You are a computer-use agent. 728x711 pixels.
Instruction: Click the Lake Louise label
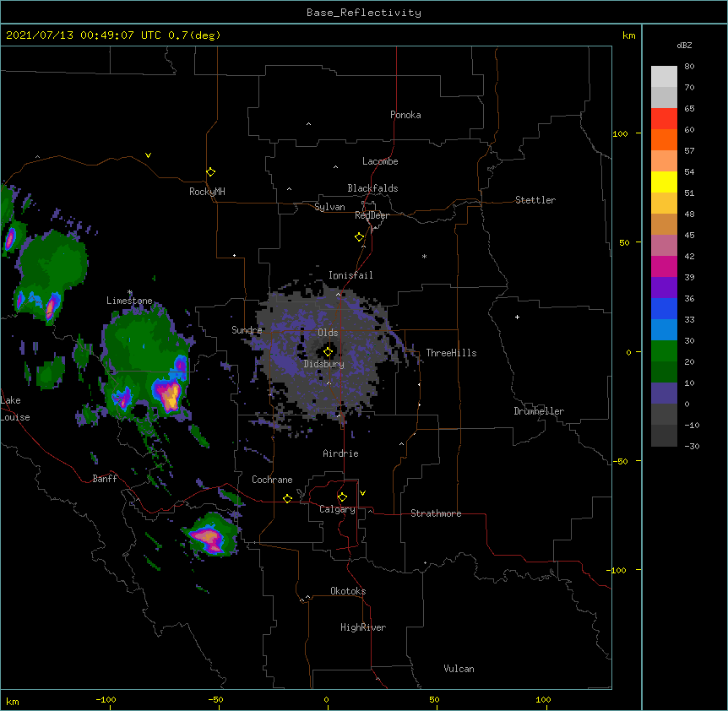[15, 409]
